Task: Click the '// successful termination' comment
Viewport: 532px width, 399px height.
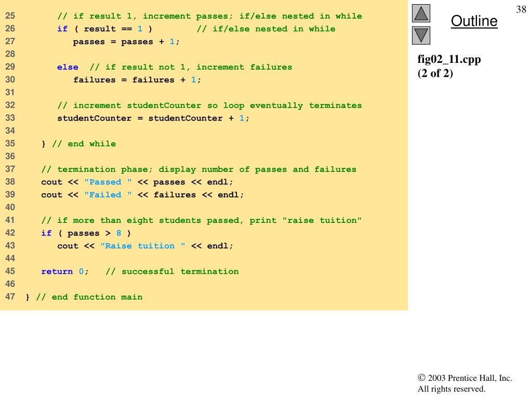Action: click(172, 272)
